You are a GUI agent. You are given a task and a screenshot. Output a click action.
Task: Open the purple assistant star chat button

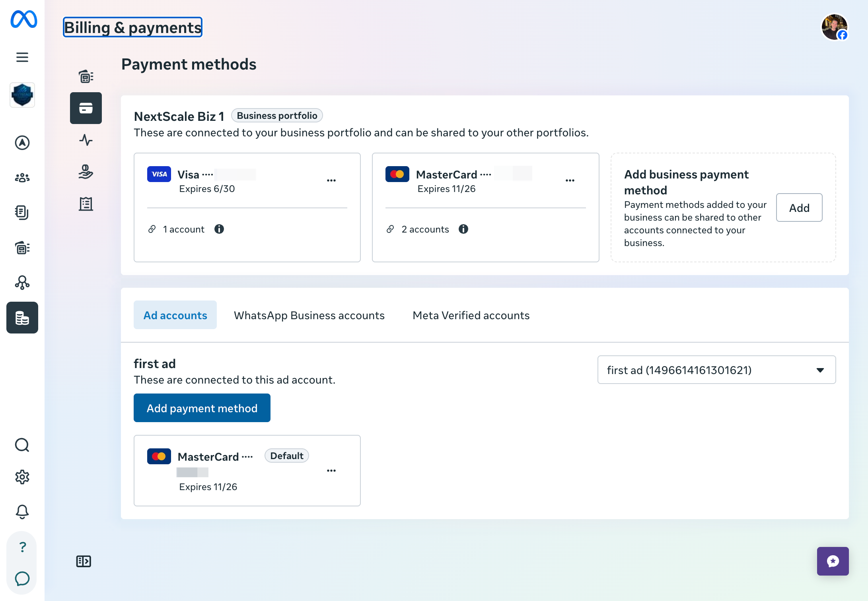pos(833,561)
